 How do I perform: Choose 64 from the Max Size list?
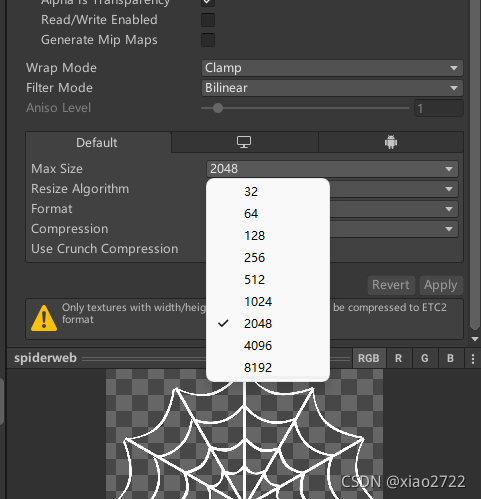(x=268, y=214)
